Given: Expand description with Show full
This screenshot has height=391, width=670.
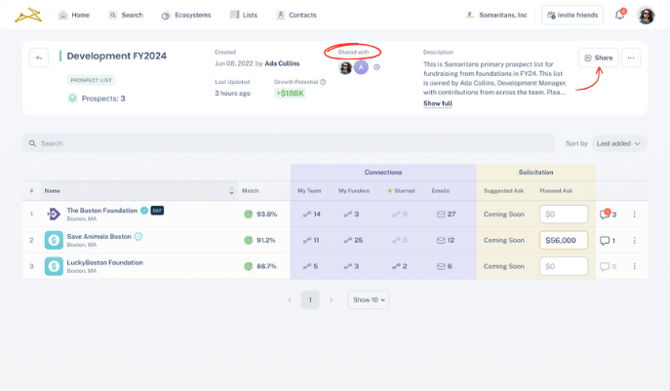Looking at the screenshot, I should (x=438, y=103).
